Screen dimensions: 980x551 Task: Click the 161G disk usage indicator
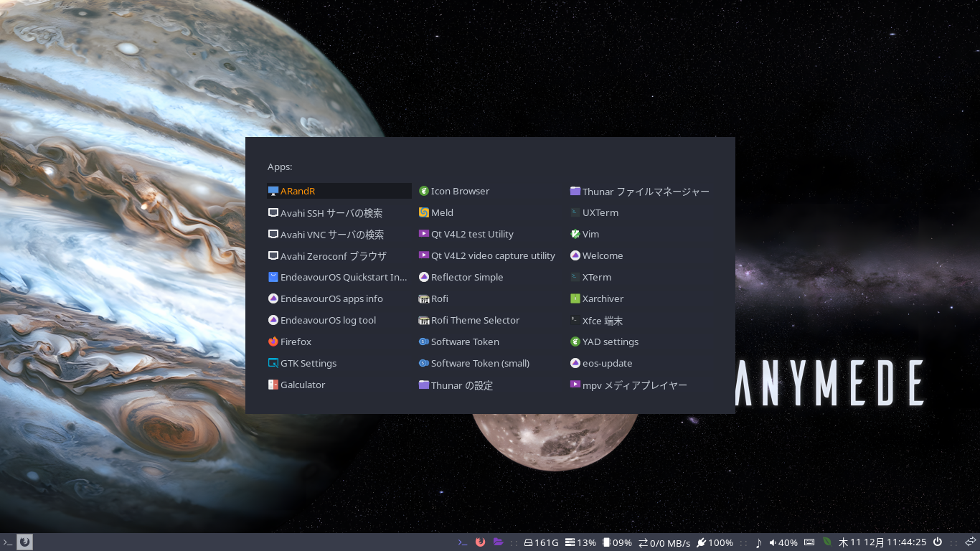pyautogui.click(x=541, y=543)
